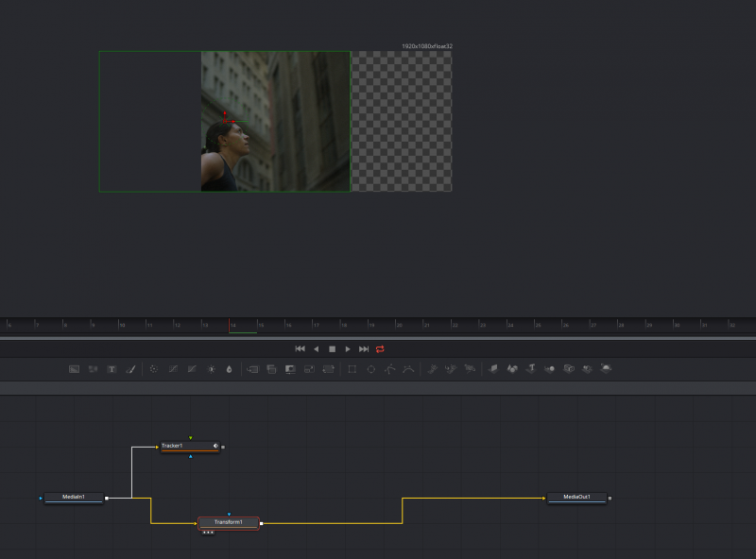
Task: Add a Background node from the toolbar
Action: pyautogui.click(x=74, y=369)
